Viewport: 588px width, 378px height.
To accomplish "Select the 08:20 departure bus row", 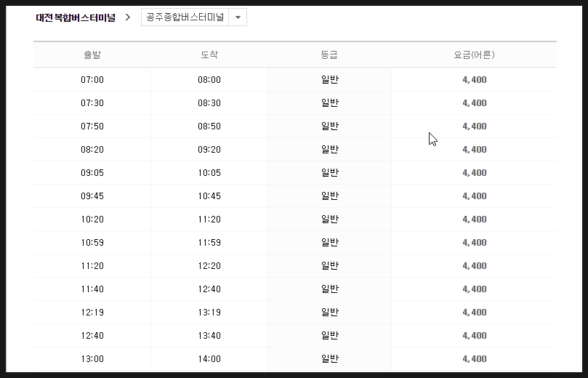I will [x=295, y=149].
